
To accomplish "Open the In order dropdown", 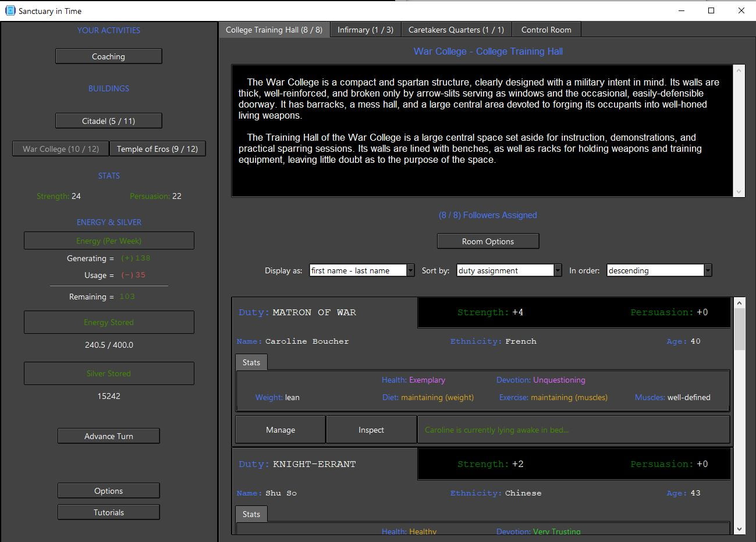I will (x=708, y=270).
